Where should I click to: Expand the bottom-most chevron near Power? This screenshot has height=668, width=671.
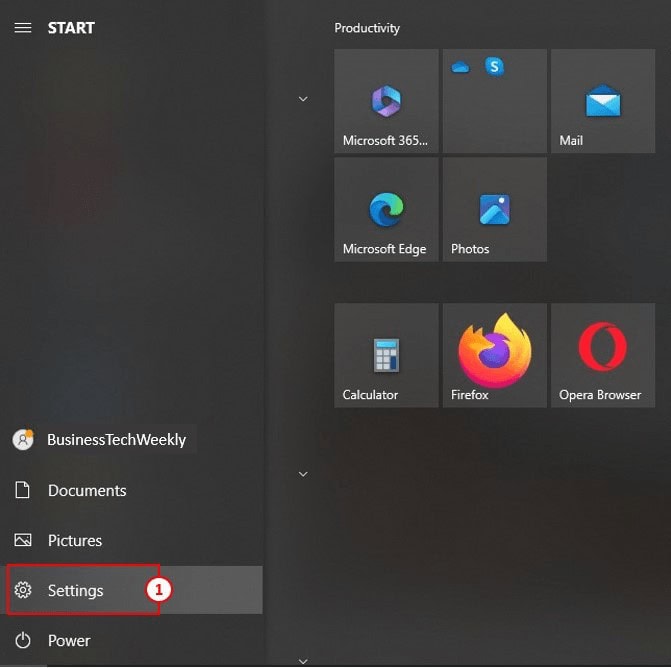(x=303, y=662)
